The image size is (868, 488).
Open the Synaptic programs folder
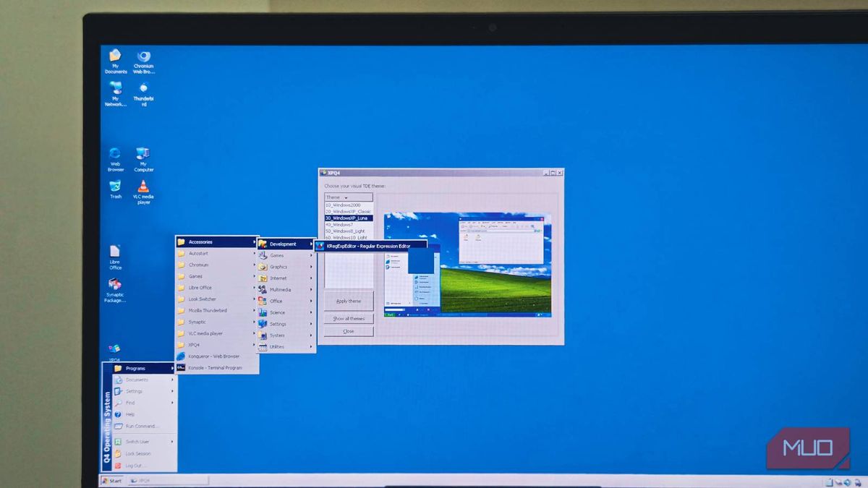tap(217, 322)
